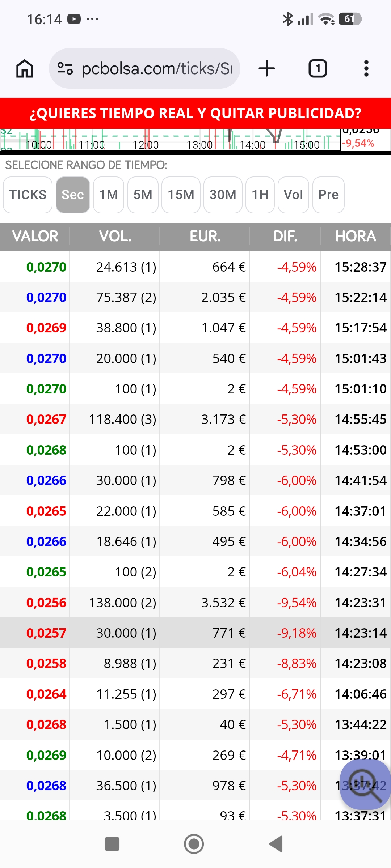
Task: Tap the Android recent apps square
Action: (112, 844)
